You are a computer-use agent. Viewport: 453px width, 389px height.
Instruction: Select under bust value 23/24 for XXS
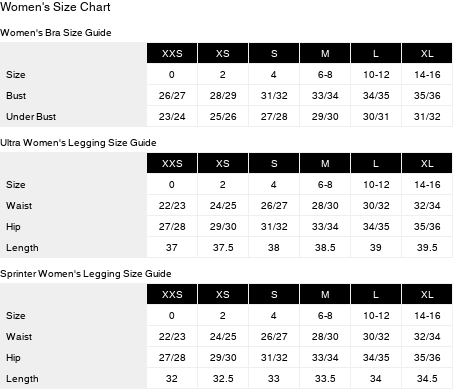click(x=172, y=117)
